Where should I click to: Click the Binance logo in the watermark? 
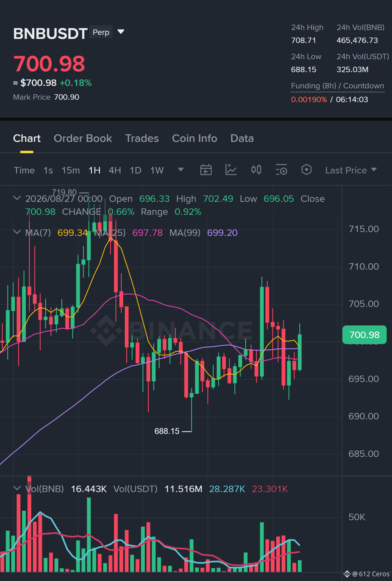coord(106,330)
